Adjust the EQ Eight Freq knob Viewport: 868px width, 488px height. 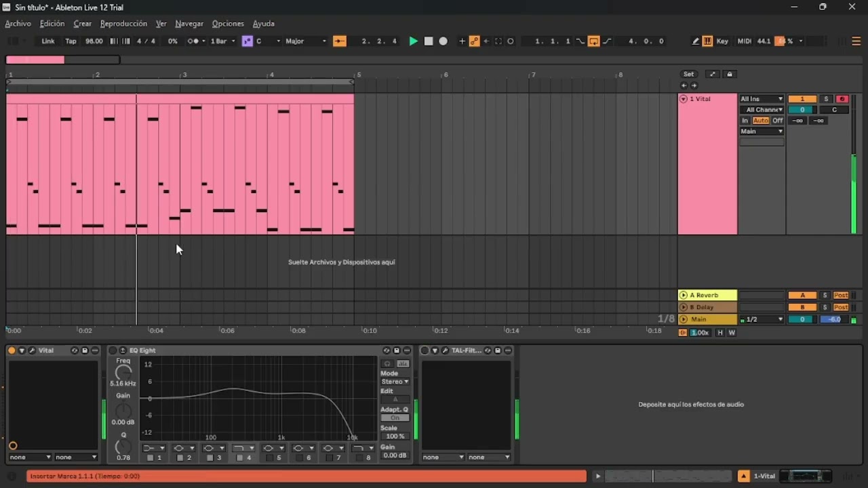(123, 372)
